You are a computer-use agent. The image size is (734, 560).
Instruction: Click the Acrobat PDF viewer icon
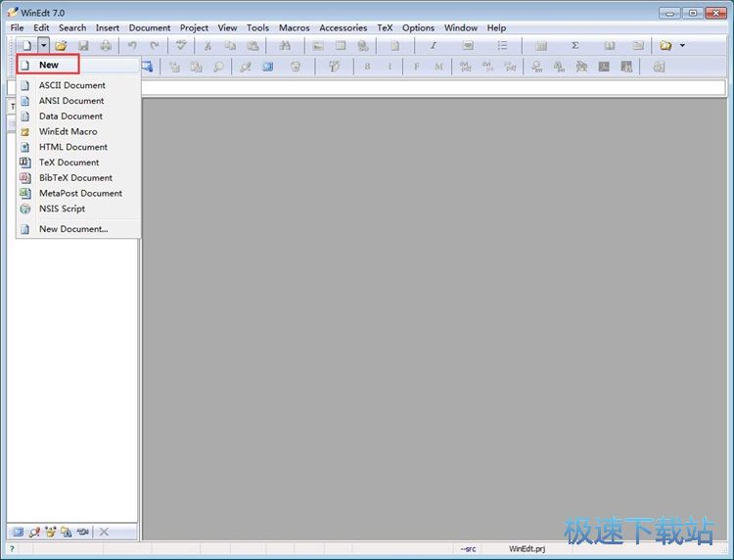point(604,67)
